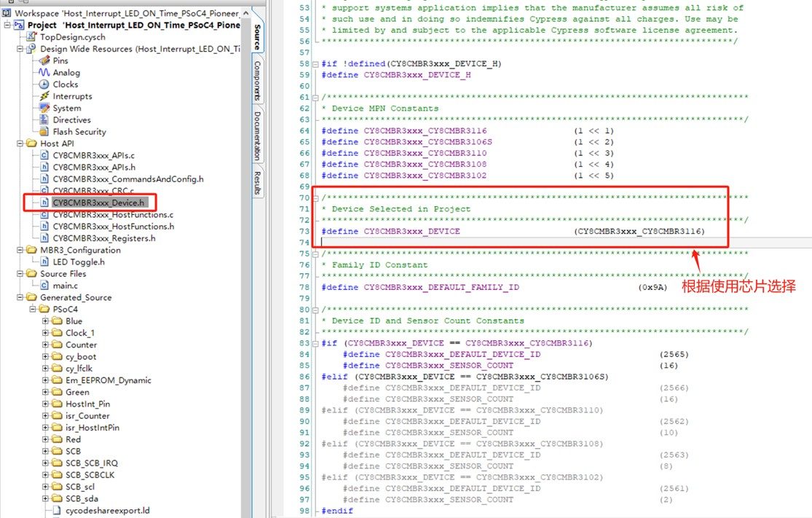
Task: Switch to the Source tab
Action: 257,36
